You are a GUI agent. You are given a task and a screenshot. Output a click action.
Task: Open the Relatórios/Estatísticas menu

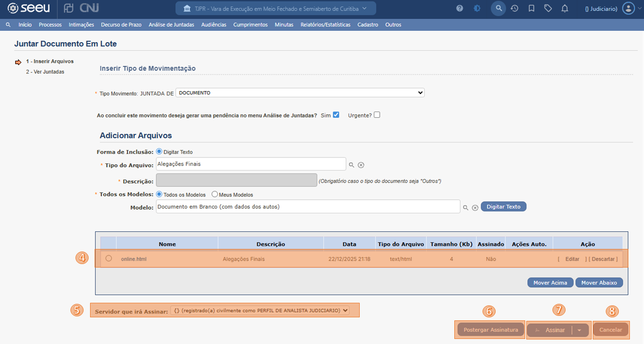[x=325, y=25]
